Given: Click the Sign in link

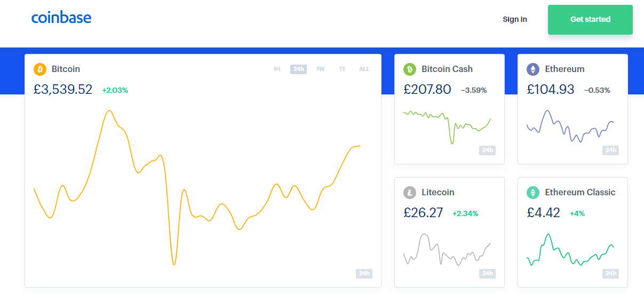Looking at the screenshot, I should click(515, 19).
